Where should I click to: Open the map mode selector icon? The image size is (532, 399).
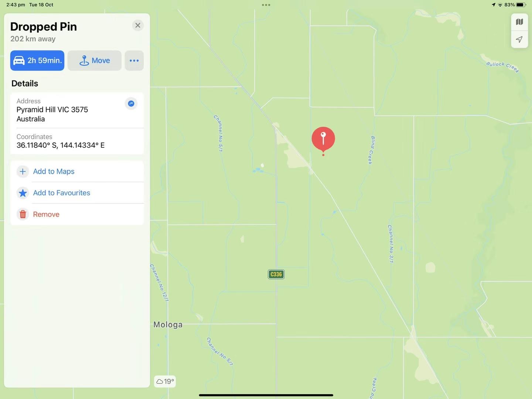(x=519, y=22)
